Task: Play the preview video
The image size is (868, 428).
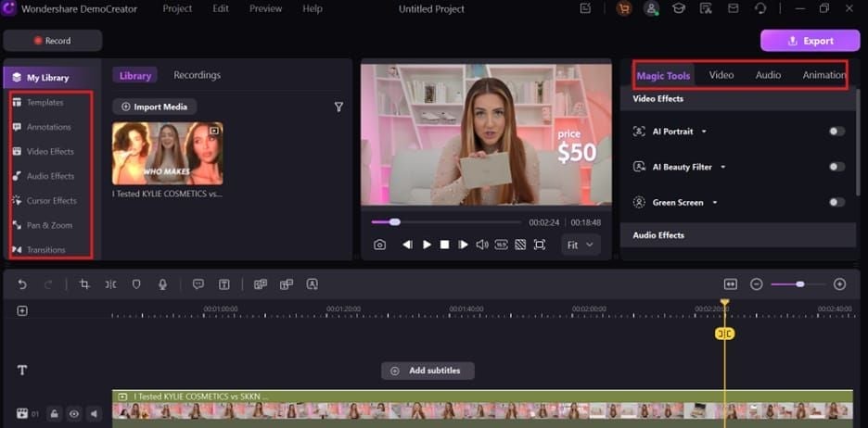Action: pyautogui.click(x=427, y=245)
